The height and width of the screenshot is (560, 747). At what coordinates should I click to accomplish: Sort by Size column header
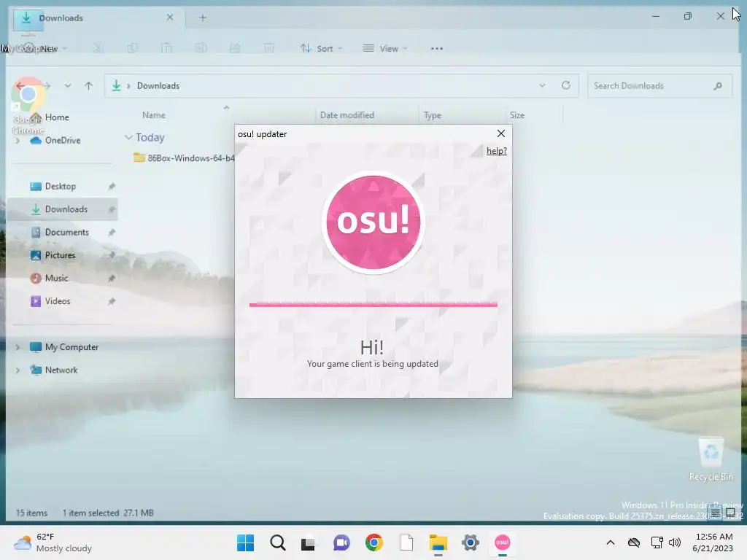pos(517,115)
